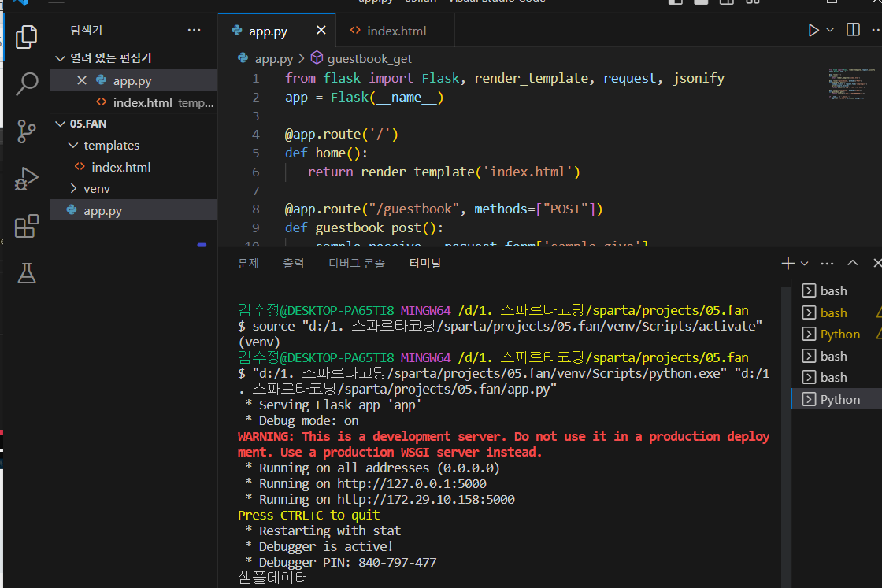Open the 출력 (Output) panel tab
The width and height of the screenshot is (882, 588).
coord(293,263)
